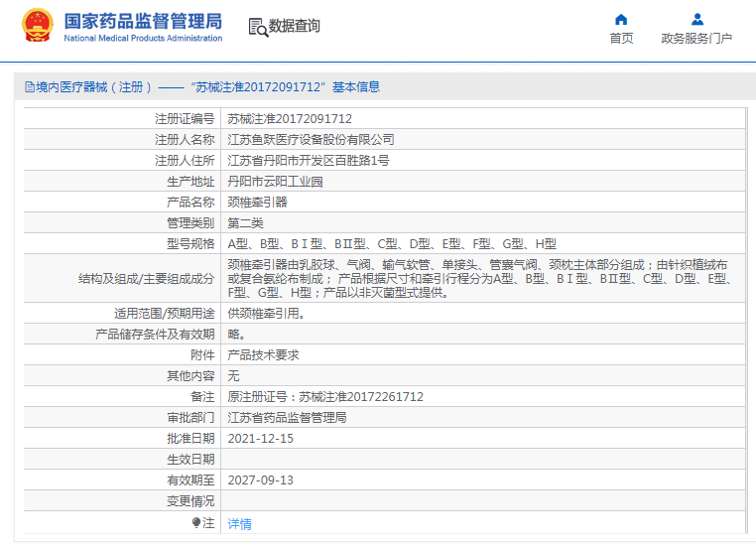Screen dimensions: 756x548
Task: Click National Medical Products Administration subtitle
Action: coord(143,38)
